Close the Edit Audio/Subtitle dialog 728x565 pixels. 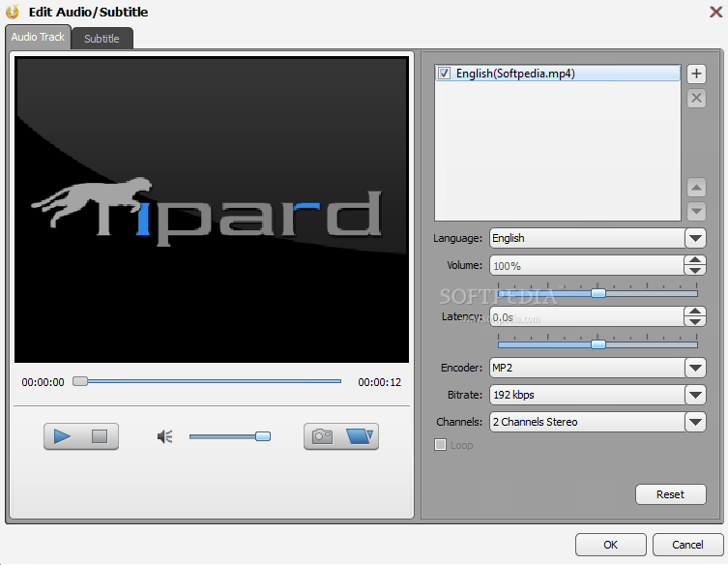coord(716,12)
